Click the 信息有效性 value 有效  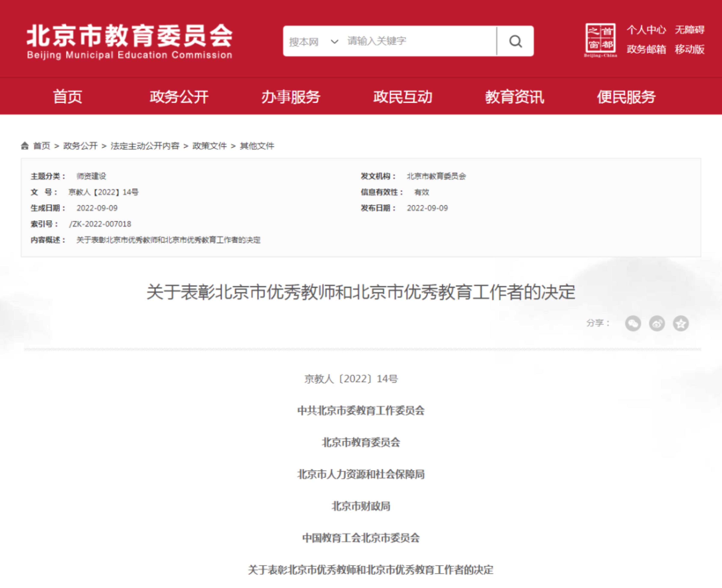click(x=422, y=192)
